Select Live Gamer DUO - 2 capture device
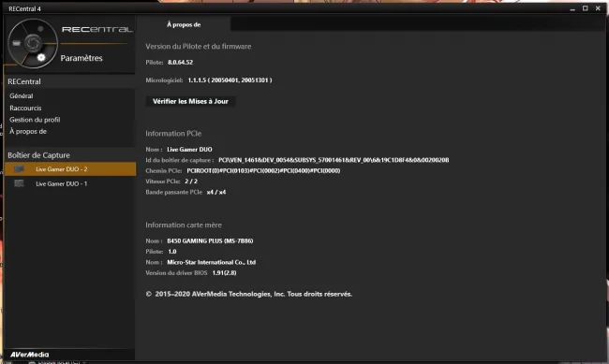The image size is (609, 364). click(x=70, y=168)
